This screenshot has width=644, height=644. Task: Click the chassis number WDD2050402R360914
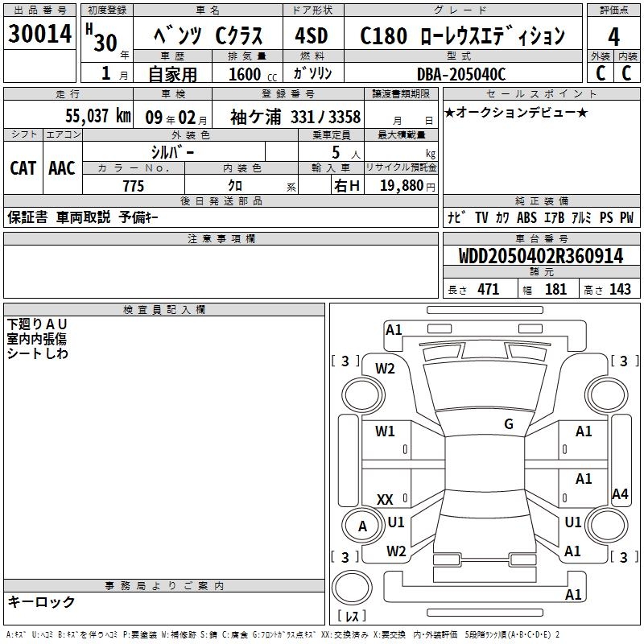(x=541, y=256)
